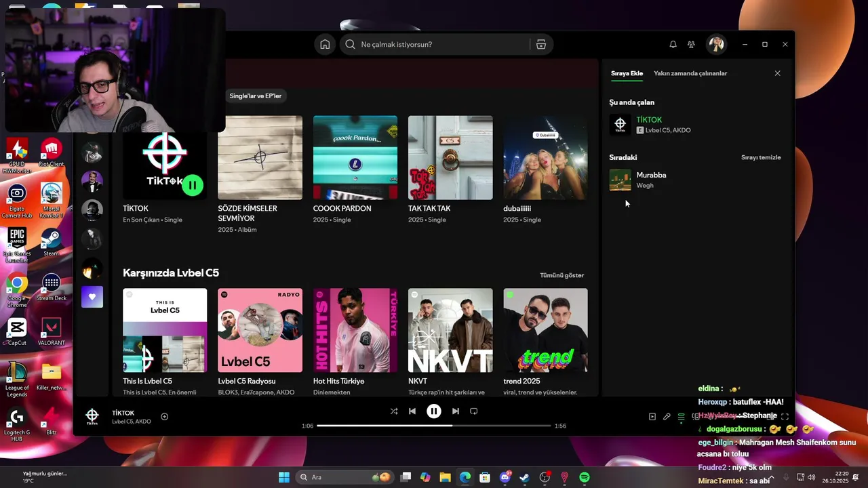Image resolution: width=868 pixels, height=488 pixels.
Task: Open Riot Client desktop shortcut
Action: 52,153
